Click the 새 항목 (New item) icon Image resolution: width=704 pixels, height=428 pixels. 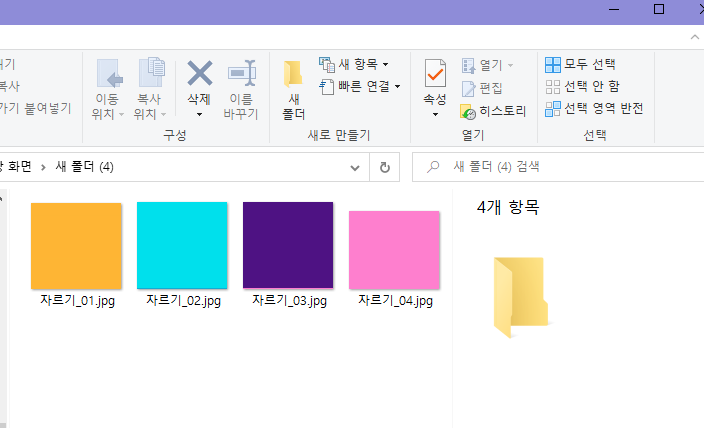(327, 64)
